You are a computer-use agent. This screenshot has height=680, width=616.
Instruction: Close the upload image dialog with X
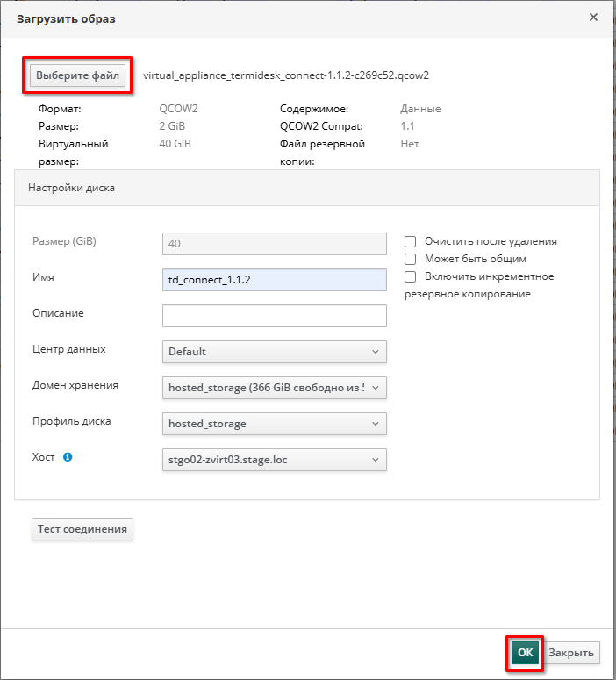coord(593,18)
